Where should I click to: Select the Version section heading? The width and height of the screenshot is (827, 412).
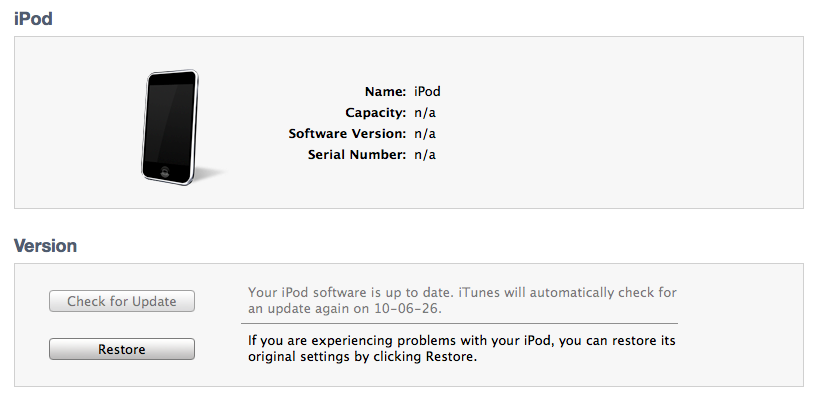45,245
